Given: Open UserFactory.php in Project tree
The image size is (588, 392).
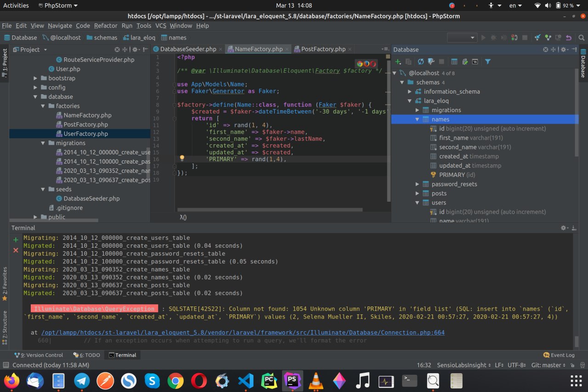Looking at the screenshot, I should tap(86, 134).
